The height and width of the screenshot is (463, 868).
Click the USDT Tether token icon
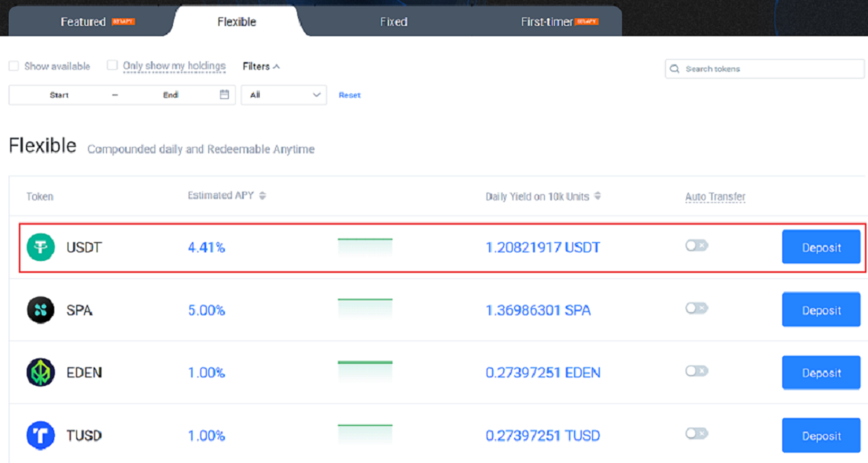[41, 248]
